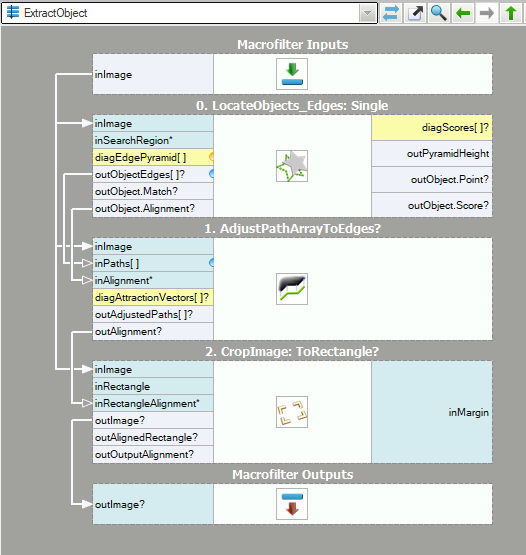Click the Macrofilter Outputs icon
526x555 pixels.
pyautogui.click(x=292, y=504)
